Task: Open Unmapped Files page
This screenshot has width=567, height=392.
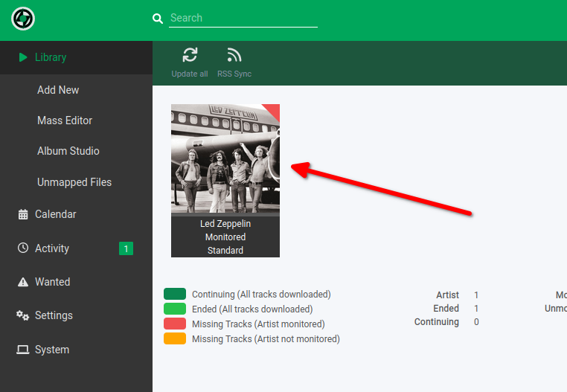Action: click(74, 182)
